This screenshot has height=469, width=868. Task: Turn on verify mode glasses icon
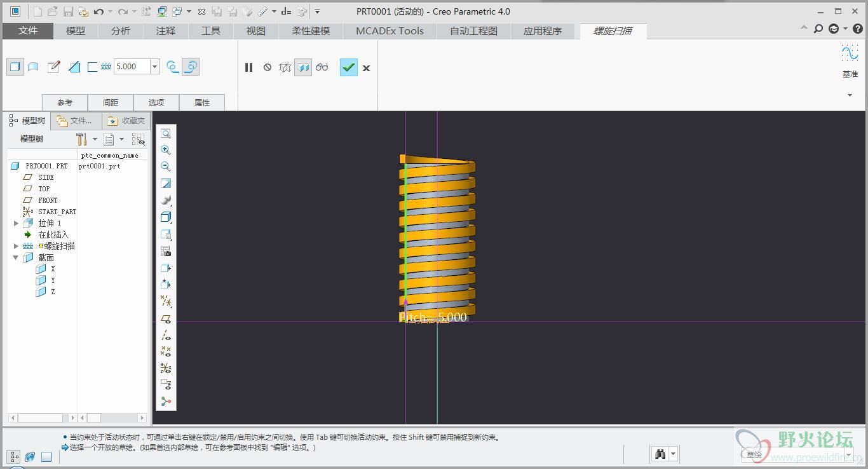coord(322,67)
